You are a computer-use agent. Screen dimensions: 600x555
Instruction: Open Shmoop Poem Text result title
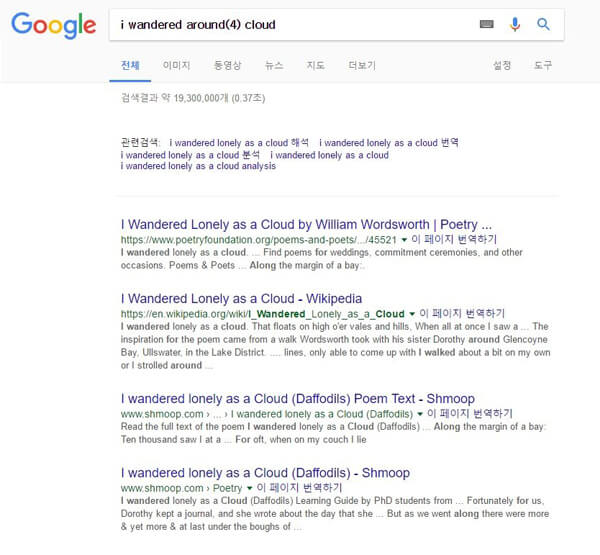tap(298, 399)
